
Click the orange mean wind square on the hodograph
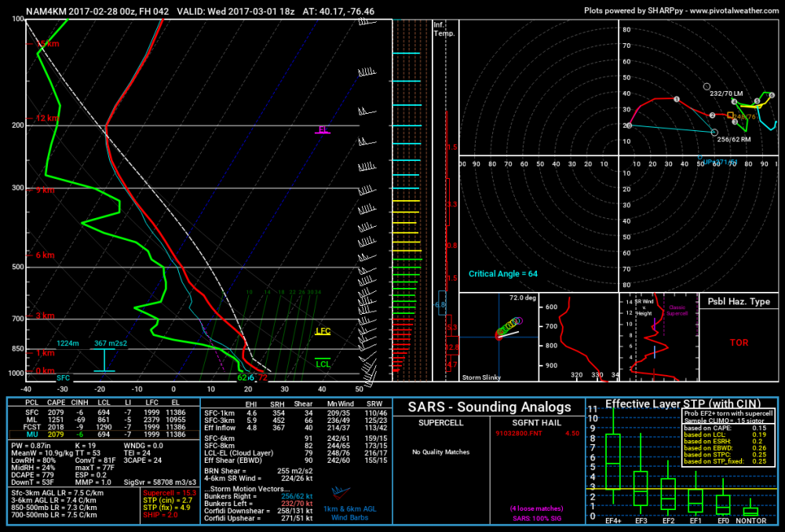pos(730,115)
